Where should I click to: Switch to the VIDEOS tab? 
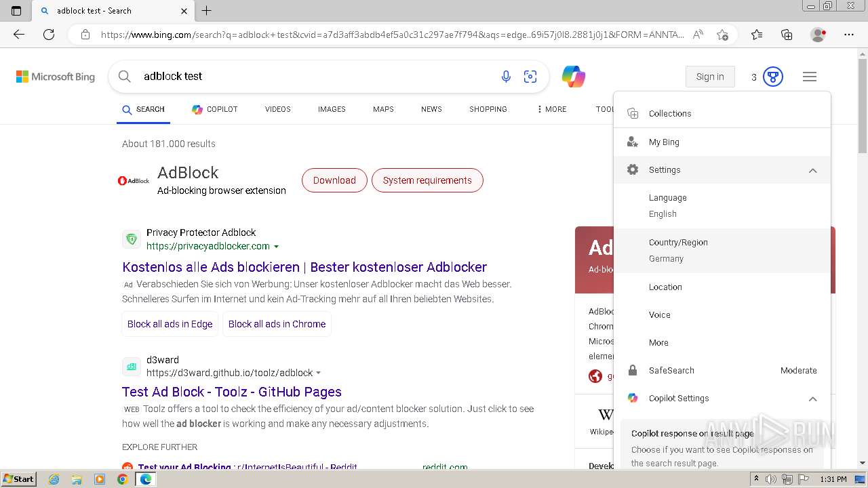coord(278,109)
